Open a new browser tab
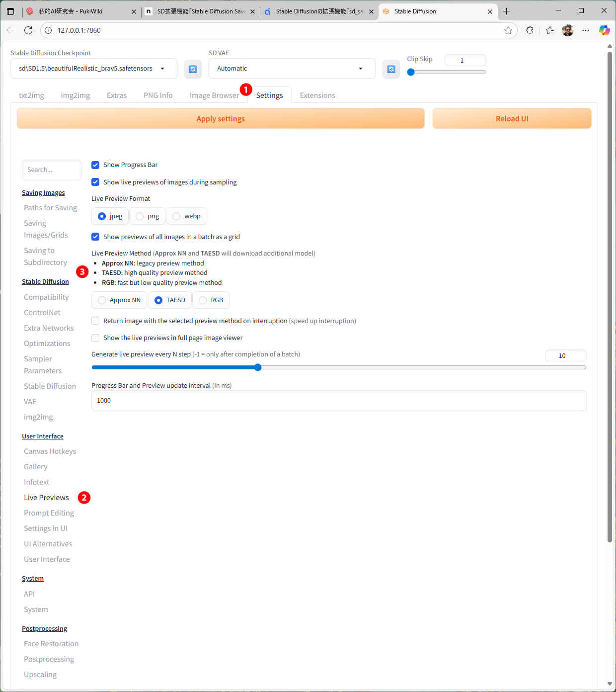The image size is (616, 692). pyautogui.click(x=506, y=11)
